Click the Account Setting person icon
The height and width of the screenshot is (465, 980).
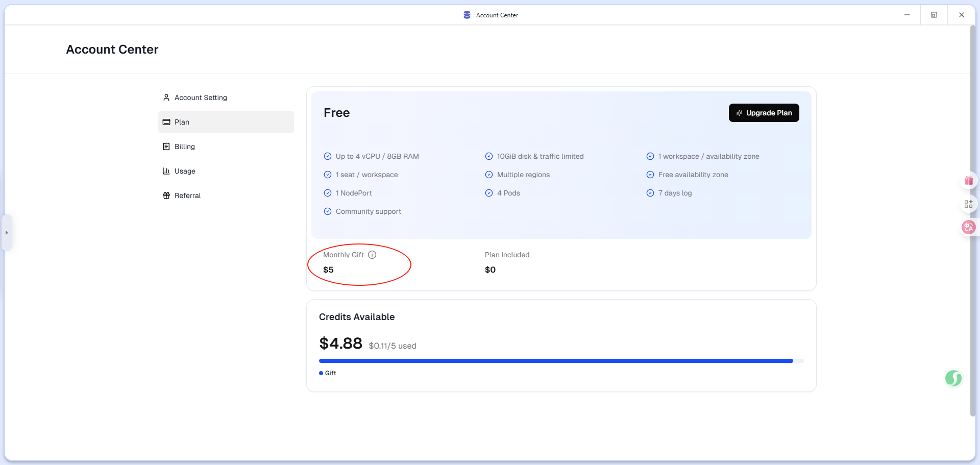pyautogui.click(x=166, y=97)
